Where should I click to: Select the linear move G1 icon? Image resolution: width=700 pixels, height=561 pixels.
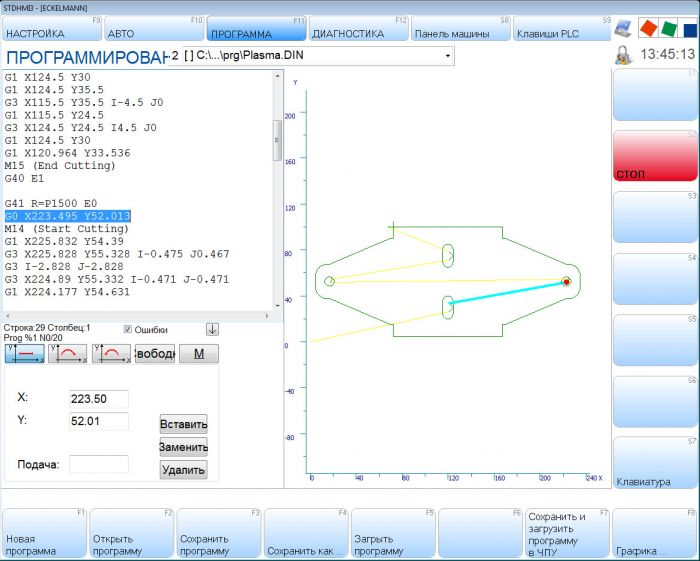pyautogui.click(x=24, y=353)
